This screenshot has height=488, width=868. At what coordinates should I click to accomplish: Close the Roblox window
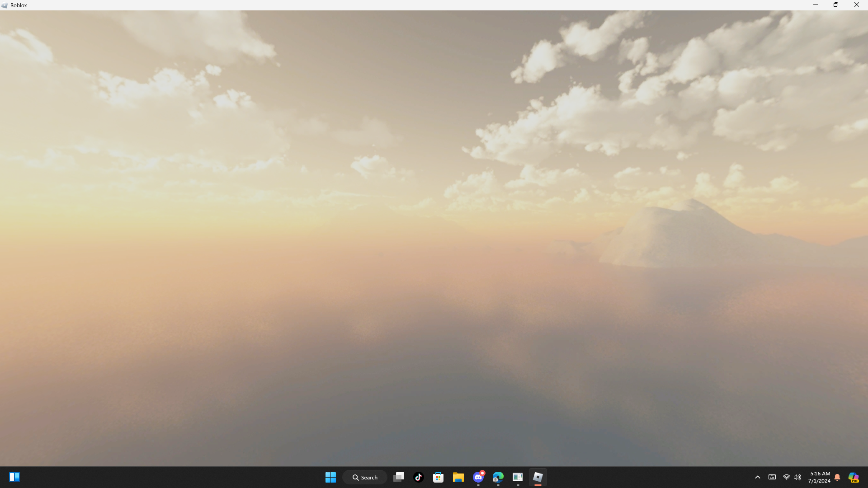(x=857, y=5)
